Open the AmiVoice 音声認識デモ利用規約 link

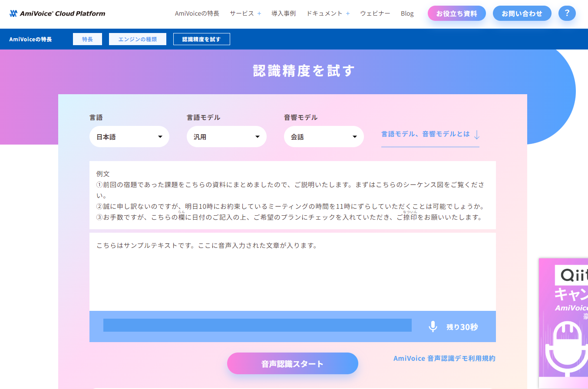pos(444,358)
